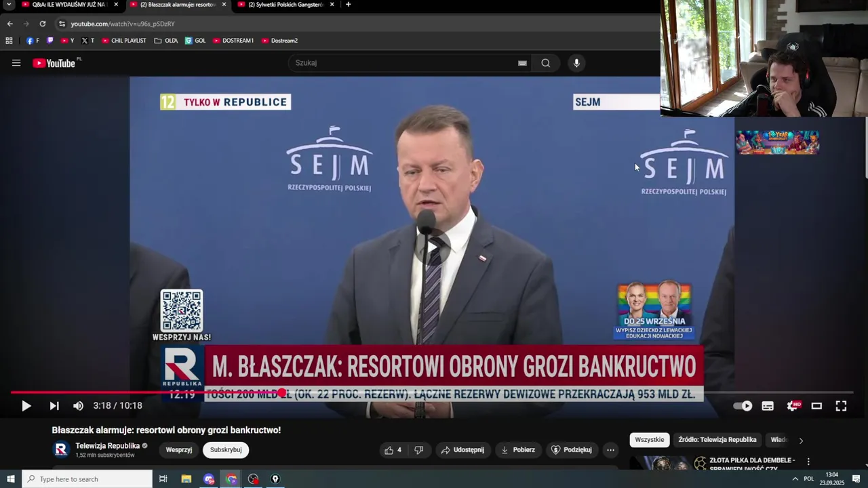
Task: Select Źródło: Telewizja Republika filter chip
Action: pos(717,440)
